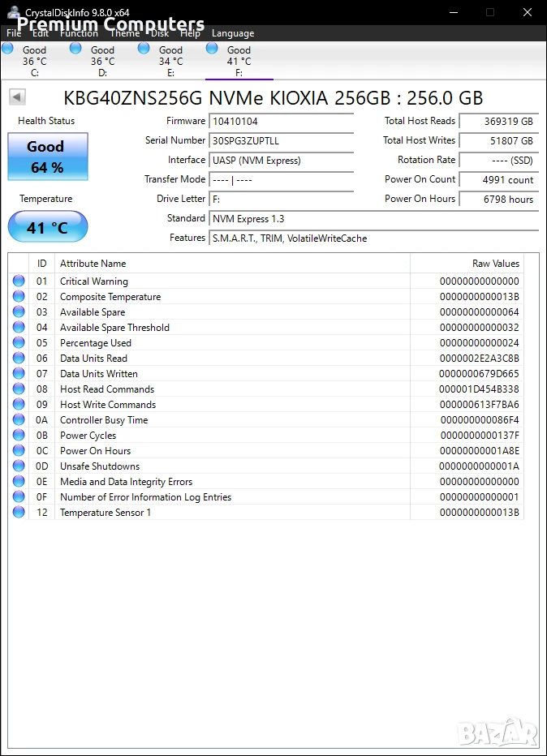This screenshot has height=756, width=547.
Task: Click status icon for Data Units Read
Action: pyautogui.click(x=19, y=358)
